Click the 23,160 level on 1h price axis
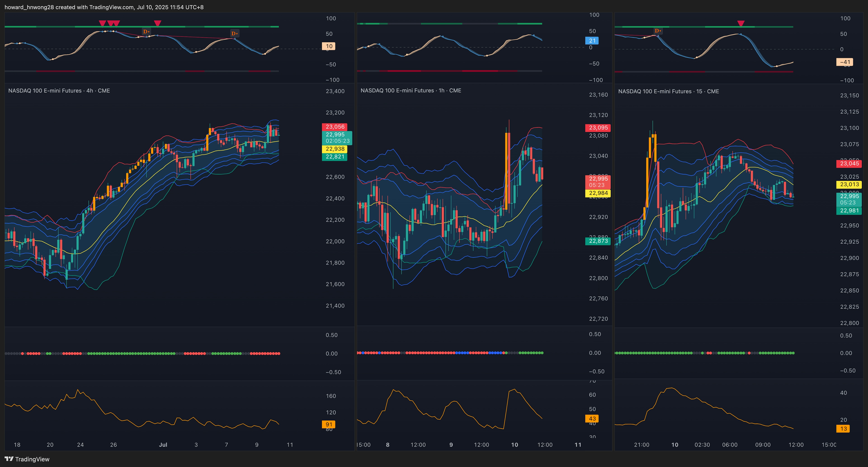This screenshot has width=868, height=467. [598, 95]
